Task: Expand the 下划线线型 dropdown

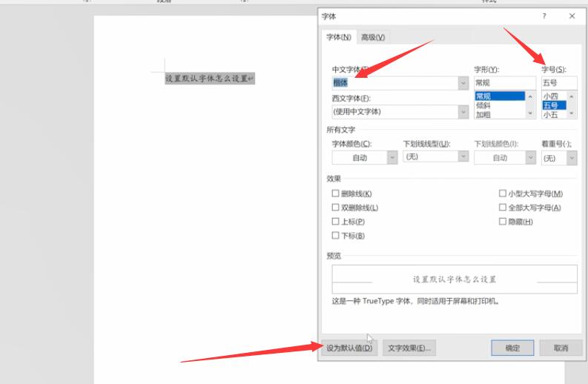Action: (463, 156)
